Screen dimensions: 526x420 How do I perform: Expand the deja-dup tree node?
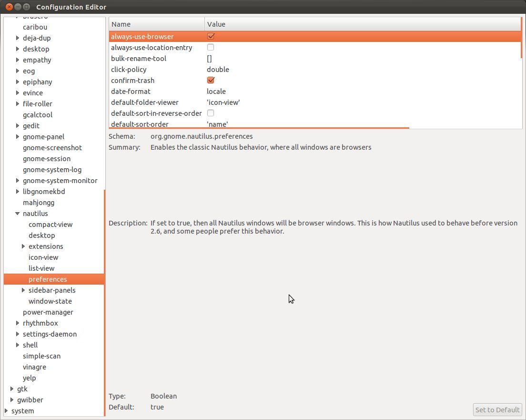click(x=18, y=38)
